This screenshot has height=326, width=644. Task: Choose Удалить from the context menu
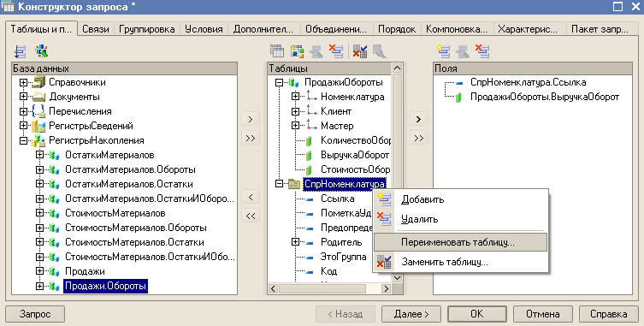[x=460, y=219]
